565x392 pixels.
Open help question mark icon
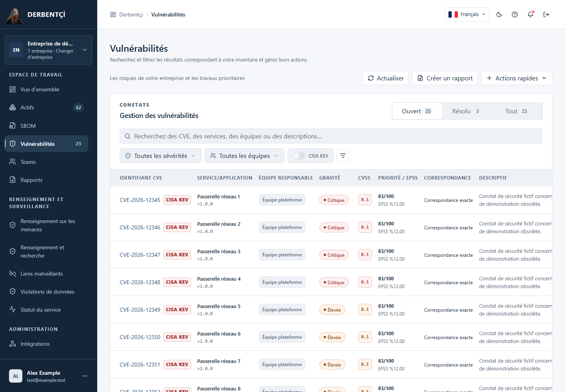point(515,15)
